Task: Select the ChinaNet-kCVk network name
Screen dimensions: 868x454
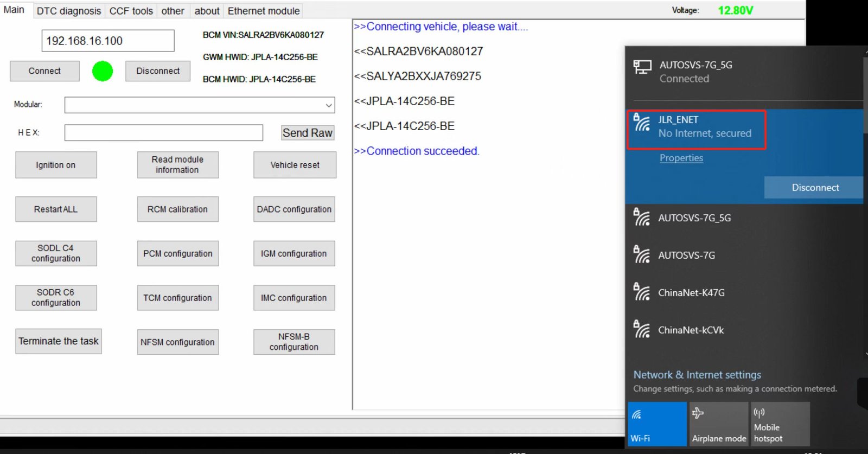Action: point(691,330)
